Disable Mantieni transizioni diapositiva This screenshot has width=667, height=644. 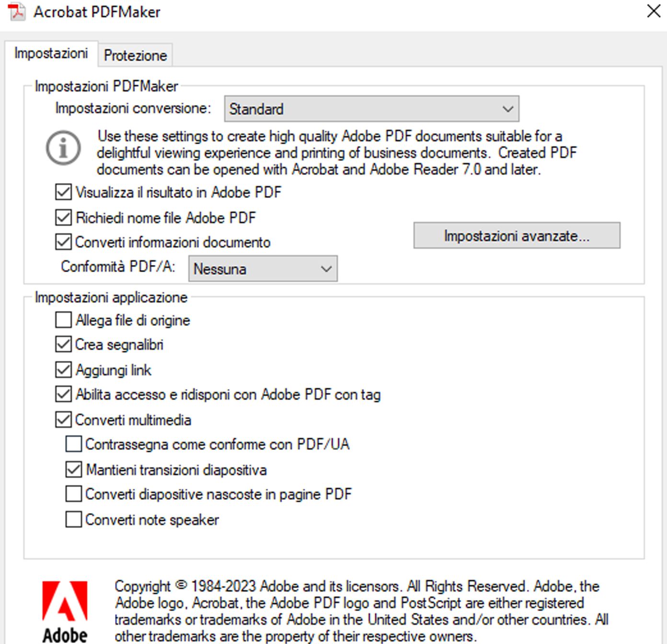73,470
